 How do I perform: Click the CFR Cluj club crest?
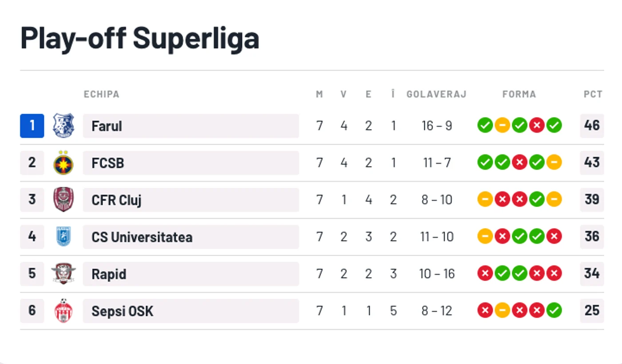click(x=64, y=200)
